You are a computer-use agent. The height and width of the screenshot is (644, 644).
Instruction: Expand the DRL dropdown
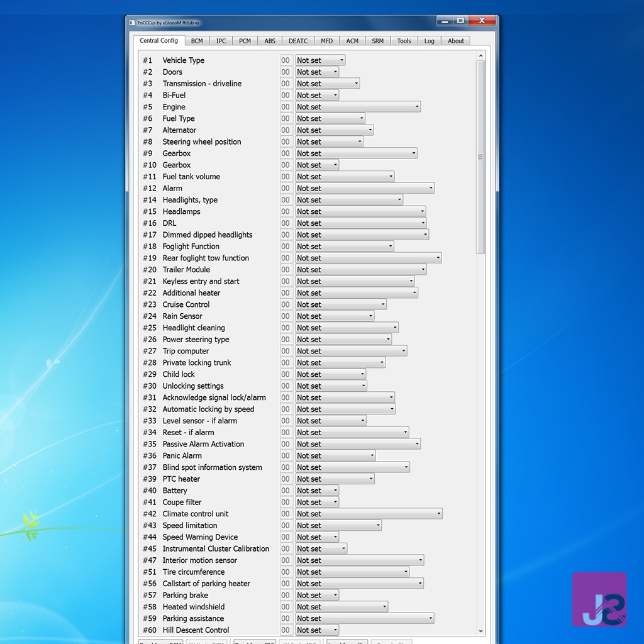tap(361, 223)
